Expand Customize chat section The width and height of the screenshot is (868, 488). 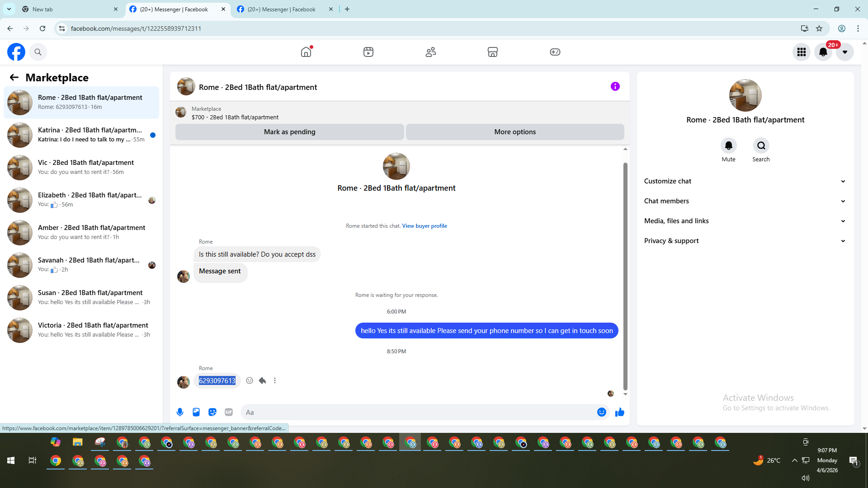[x=745, y=181]
